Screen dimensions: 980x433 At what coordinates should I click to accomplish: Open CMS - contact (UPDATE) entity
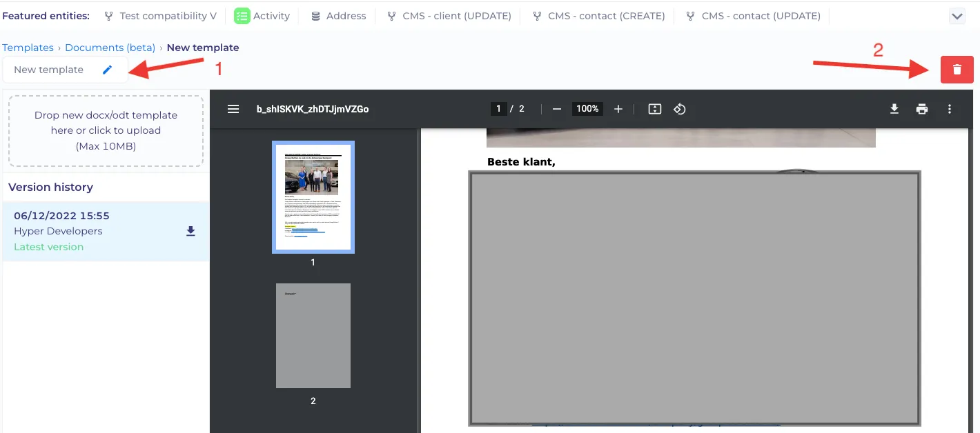point(754,16)
